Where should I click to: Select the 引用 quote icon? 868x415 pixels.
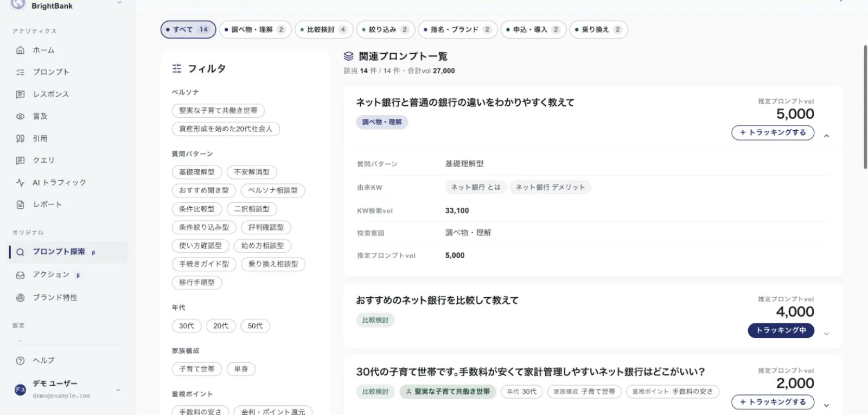click(20, 138)
